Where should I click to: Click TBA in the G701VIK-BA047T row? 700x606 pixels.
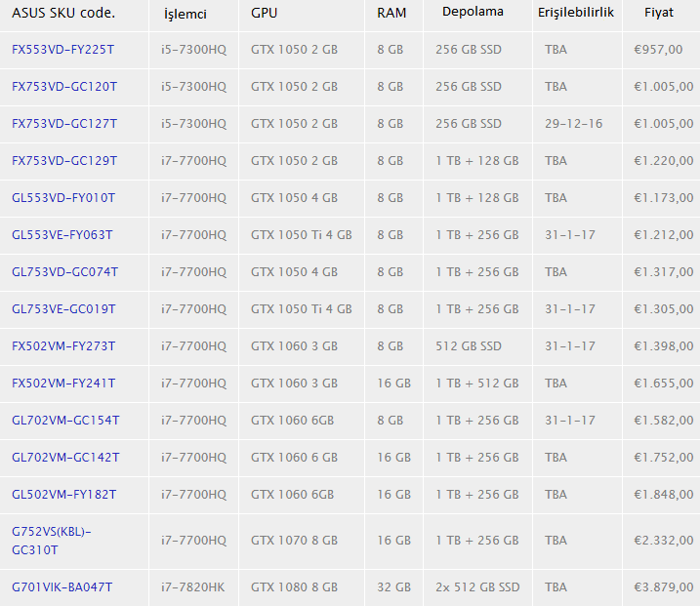point(556,586)
